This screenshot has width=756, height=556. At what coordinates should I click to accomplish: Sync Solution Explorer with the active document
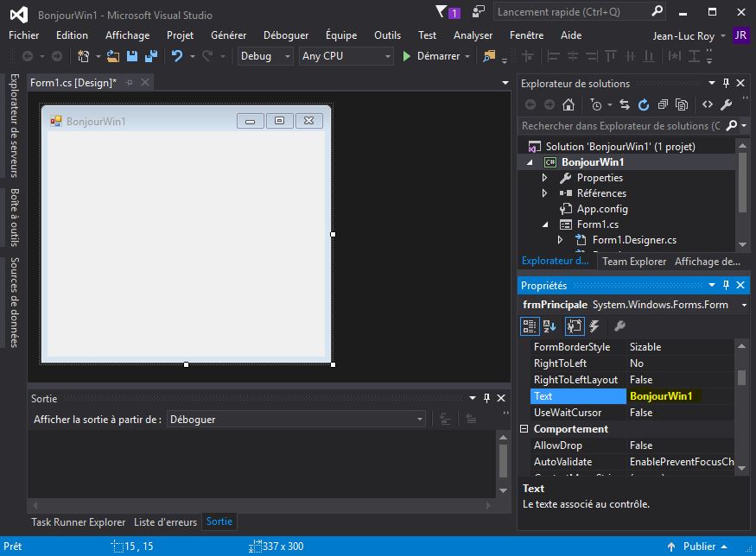[624, 104]
